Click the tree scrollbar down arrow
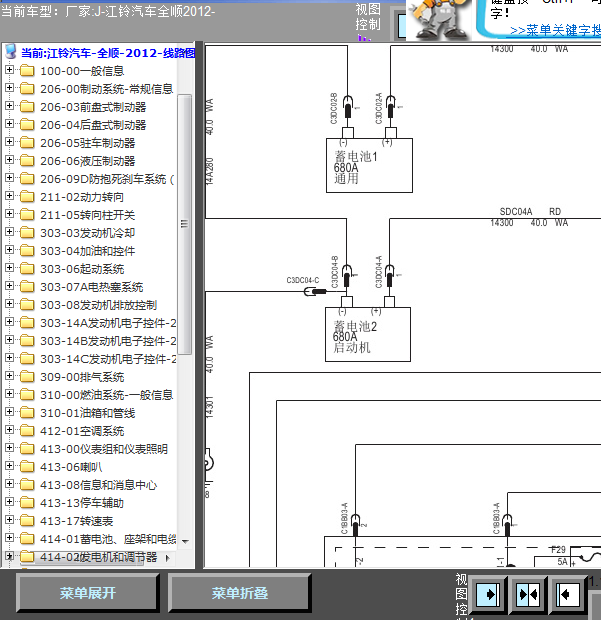 coord(185,541)
